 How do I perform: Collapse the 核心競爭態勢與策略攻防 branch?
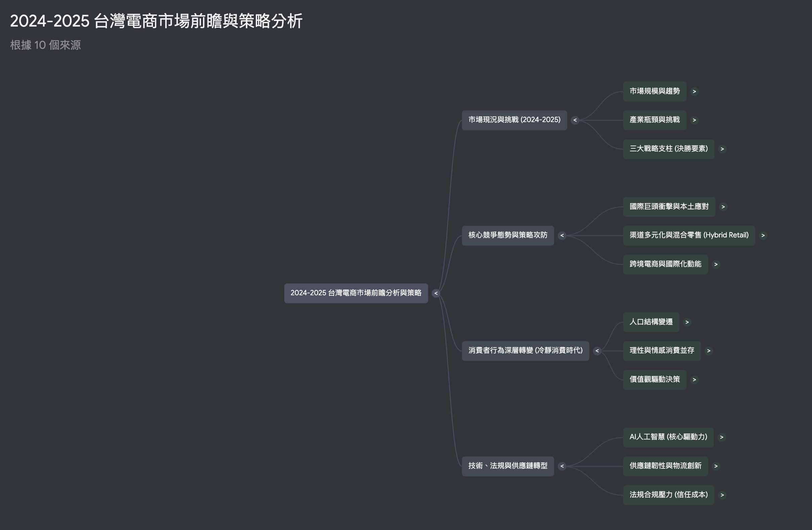point(562,235)
